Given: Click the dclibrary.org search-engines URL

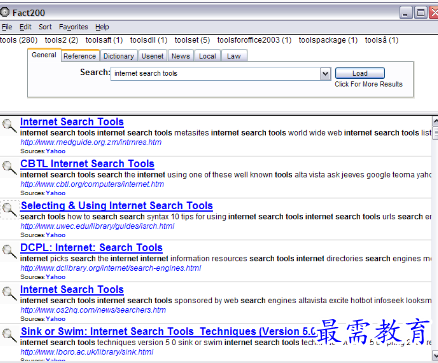Looking at the screenshot, I should pos(111,268).
